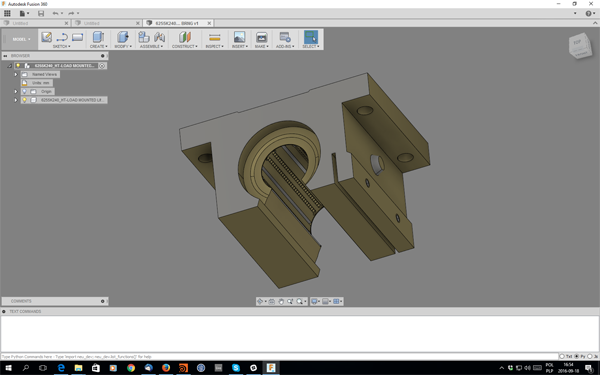Select the Rectangle sketch tool

[x=77, y=37]
